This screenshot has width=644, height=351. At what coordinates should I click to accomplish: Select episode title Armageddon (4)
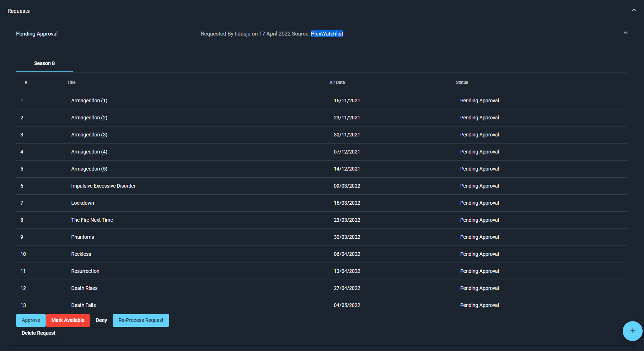(89, 152)
